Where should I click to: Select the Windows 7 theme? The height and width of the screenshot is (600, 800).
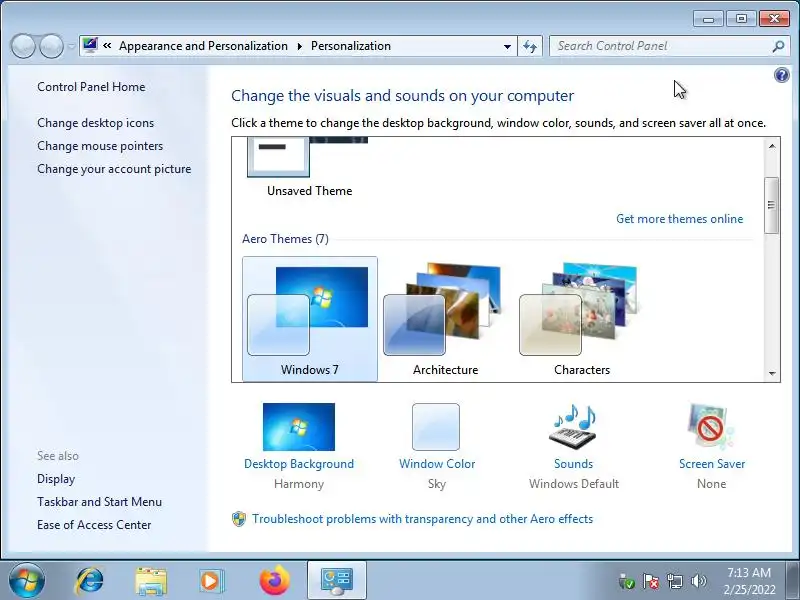point(310,319)
